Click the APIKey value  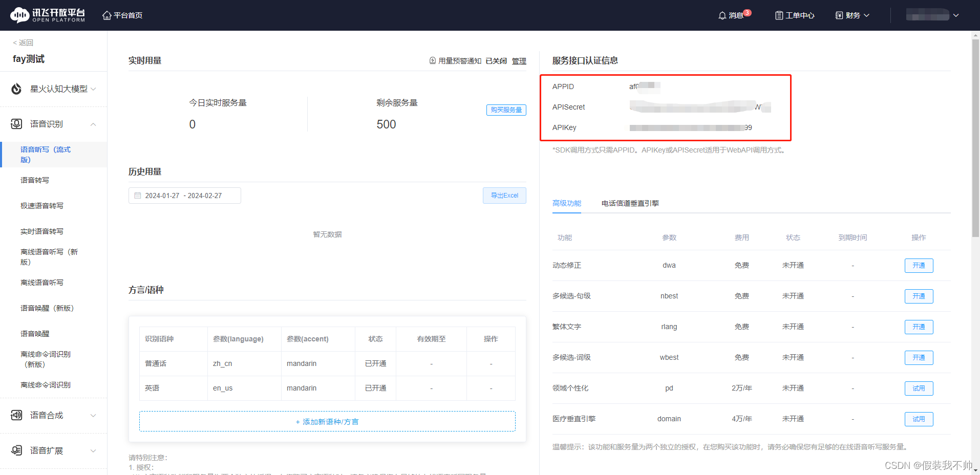click(691, 127)
